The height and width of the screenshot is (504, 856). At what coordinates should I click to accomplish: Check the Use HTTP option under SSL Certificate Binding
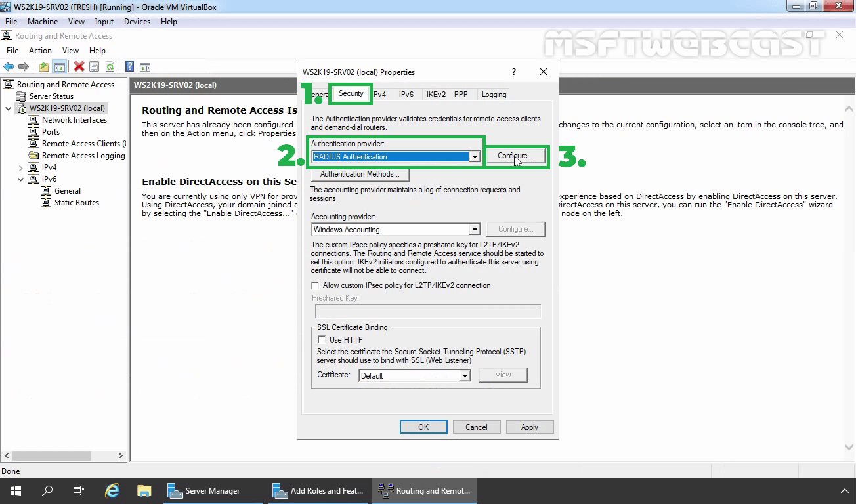pos(321,339)
